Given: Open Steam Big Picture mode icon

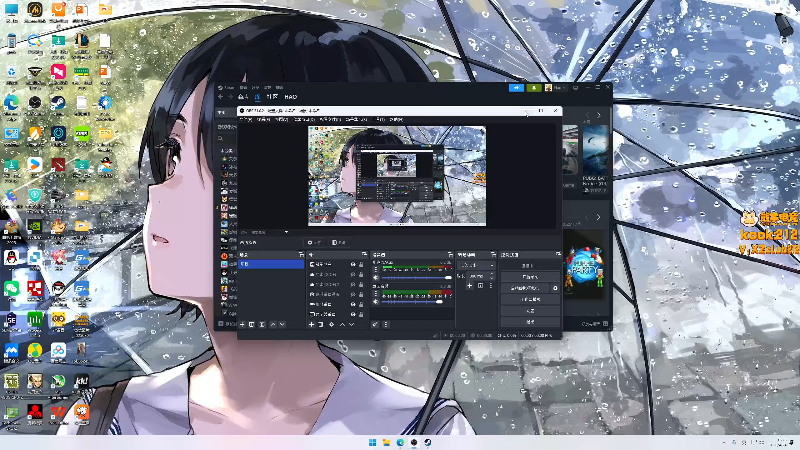Looking at the screenshot, I should [576, 88].
